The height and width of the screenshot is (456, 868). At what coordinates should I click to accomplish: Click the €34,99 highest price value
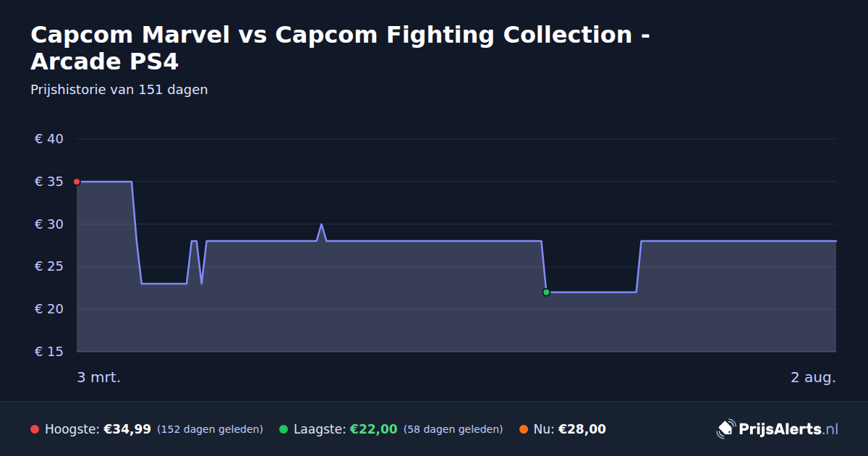(x=127, y=429)
